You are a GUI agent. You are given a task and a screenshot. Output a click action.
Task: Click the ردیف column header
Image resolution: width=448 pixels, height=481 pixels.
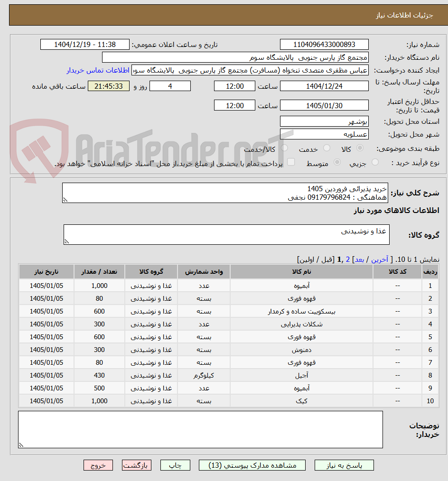pyautogui.click(x=430, y=272)
